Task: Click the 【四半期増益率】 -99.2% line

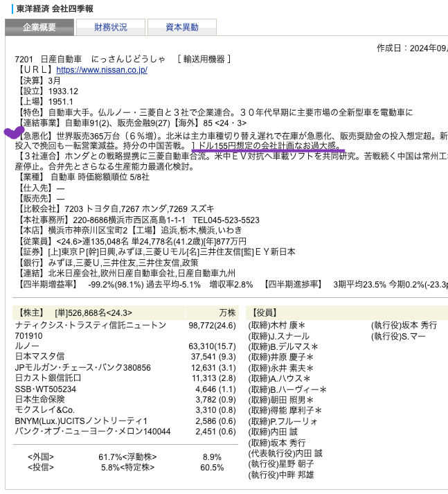Action: 134,285
